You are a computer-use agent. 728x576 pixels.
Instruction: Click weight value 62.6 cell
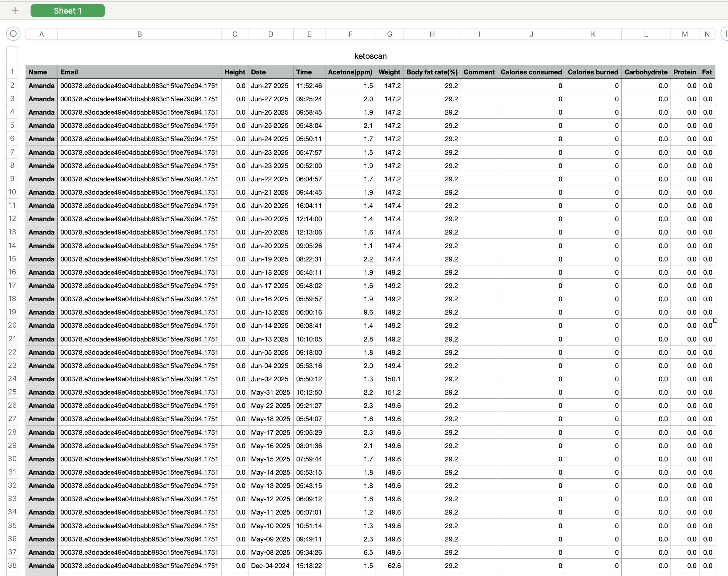390,566
